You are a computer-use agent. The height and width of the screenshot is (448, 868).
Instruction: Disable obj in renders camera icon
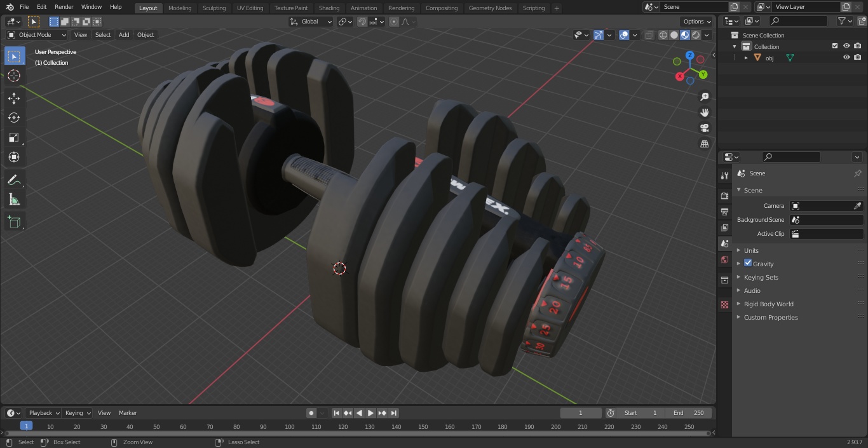858,57
